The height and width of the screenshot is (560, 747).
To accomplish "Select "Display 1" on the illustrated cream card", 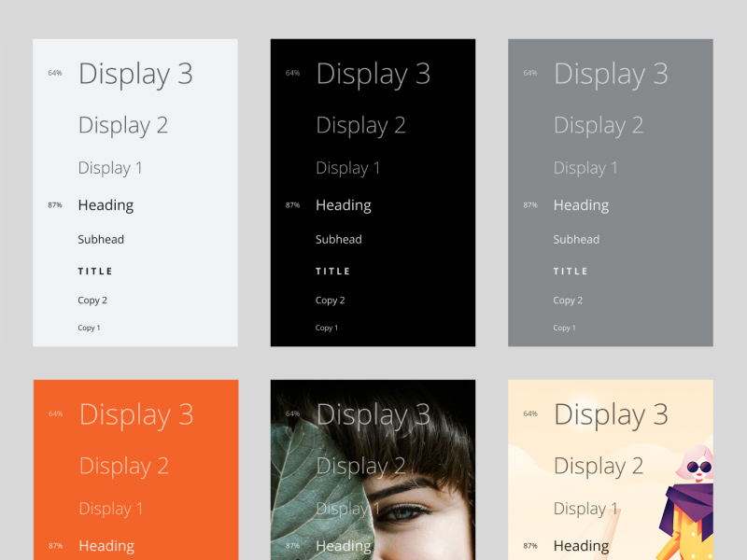I will click(585, 509).
